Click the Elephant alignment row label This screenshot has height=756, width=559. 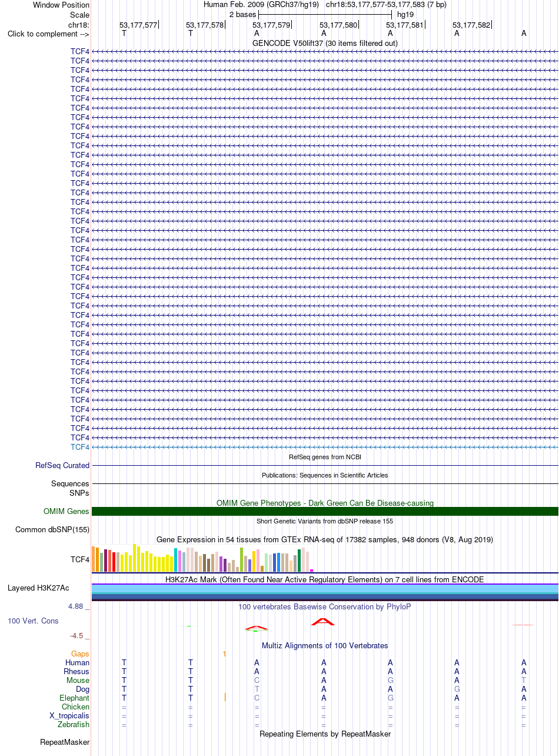(x=75, y=698)
